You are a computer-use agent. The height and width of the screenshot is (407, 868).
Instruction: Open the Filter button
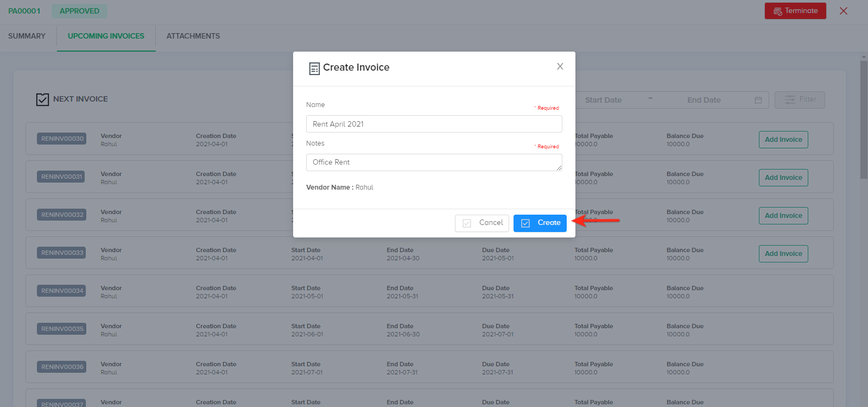coord(800,99)
